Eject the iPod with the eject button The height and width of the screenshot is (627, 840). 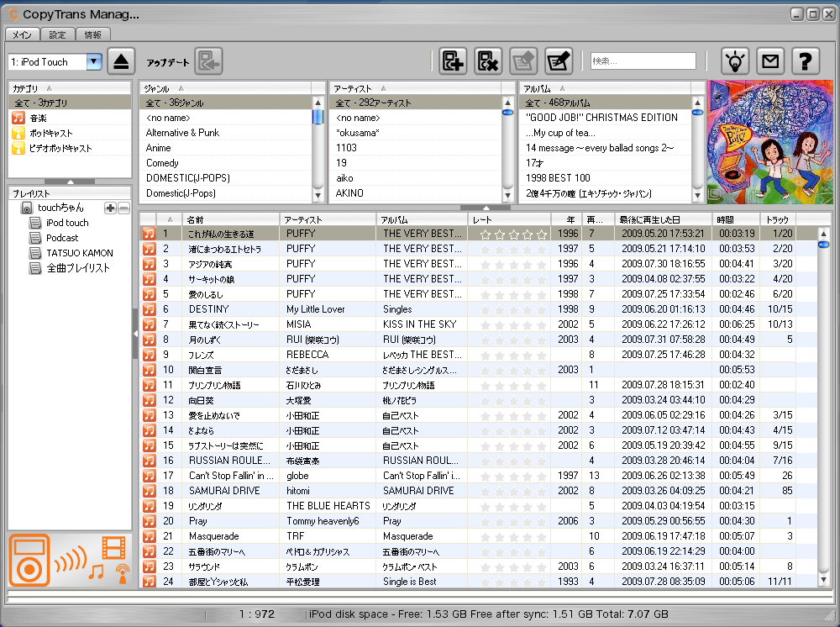(x=121, y=61)
